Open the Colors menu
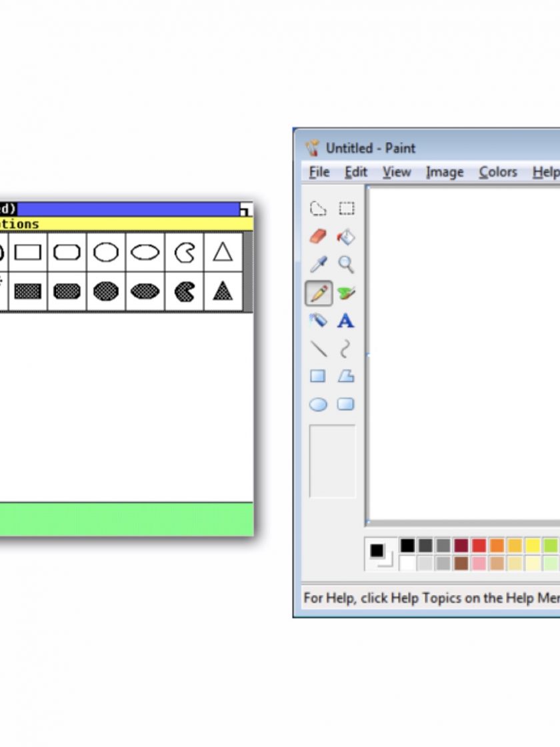 coord(498,172)
